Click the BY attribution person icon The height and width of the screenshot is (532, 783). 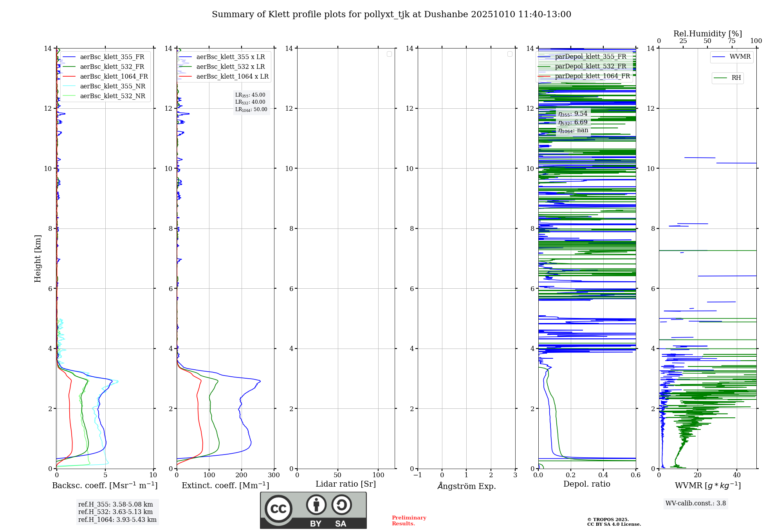[x=316, y=505]
